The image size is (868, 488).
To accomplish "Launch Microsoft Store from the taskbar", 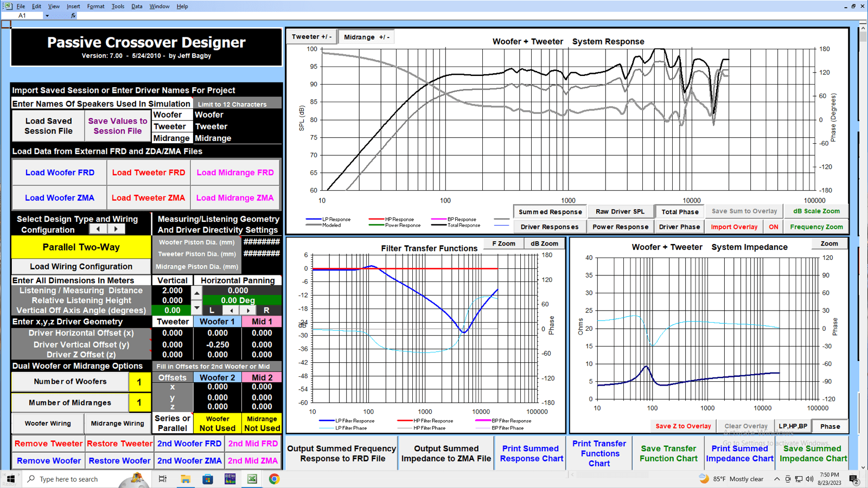I will (208, 479).
